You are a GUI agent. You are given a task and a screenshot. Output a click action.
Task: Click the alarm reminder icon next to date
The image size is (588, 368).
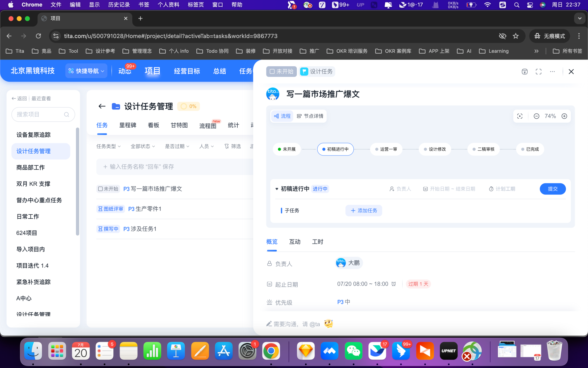[394, 284]
